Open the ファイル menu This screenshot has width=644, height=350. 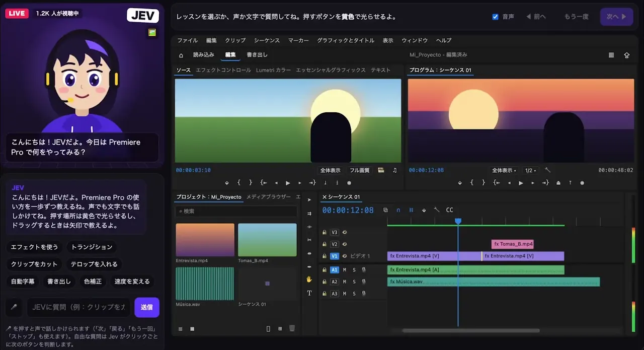coord(187,40)
